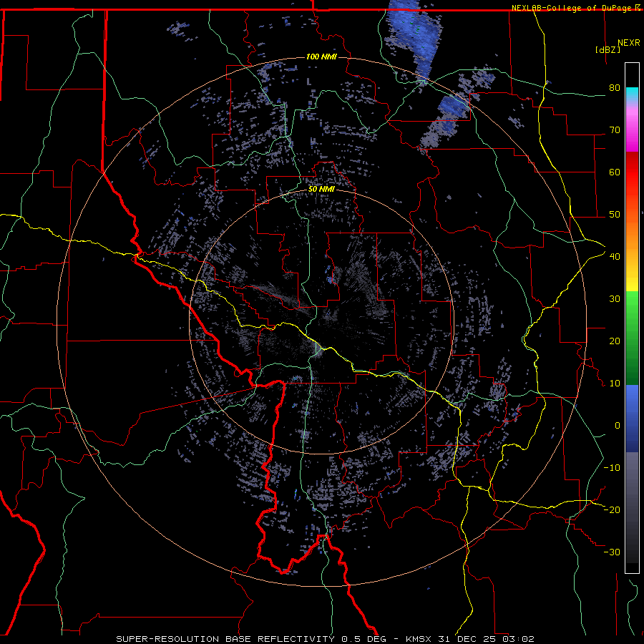Click the 0 dBZ scale value
Viewport: 644px width, 644px height.
point(618,426)
